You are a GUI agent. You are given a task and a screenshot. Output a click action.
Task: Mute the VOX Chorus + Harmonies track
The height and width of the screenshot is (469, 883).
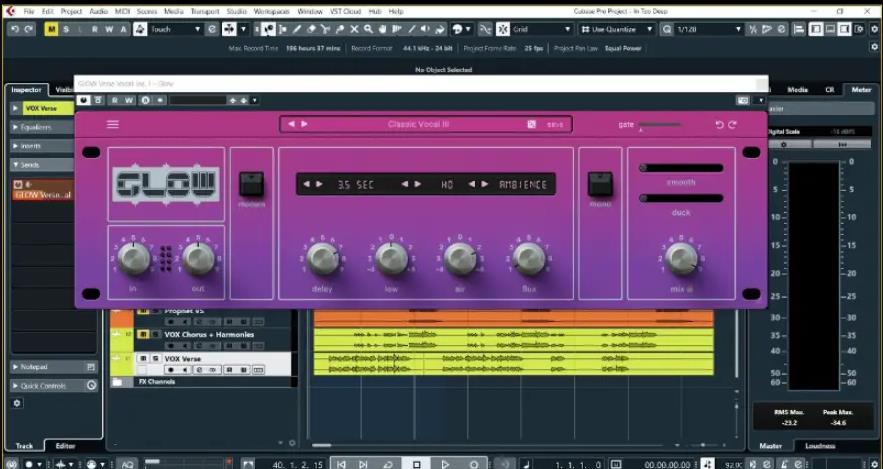pos(143,334)
